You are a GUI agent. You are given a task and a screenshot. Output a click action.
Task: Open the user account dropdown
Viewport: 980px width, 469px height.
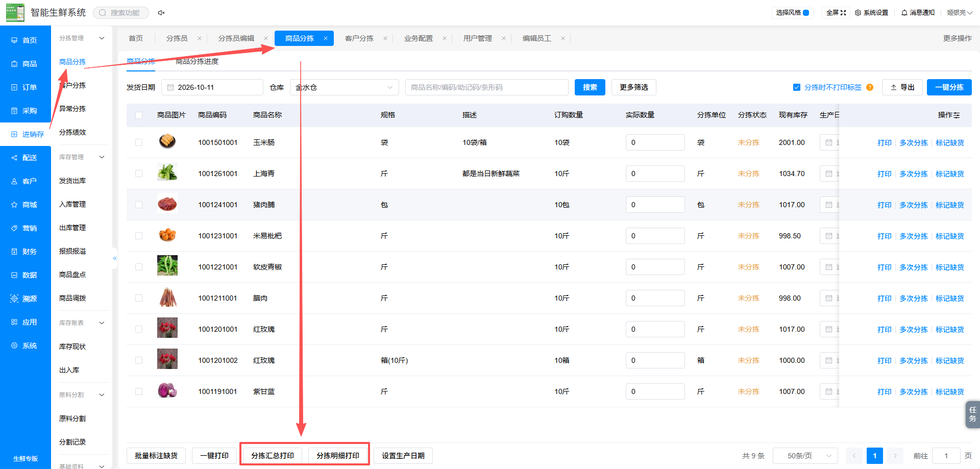[x=960, y=13]
